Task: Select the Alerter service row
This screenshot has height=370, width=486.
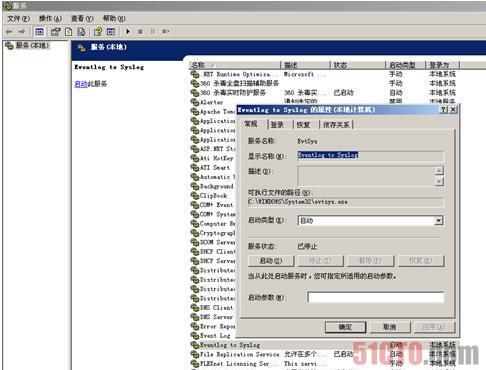Action: pyautogui.click(x=211, y=102)
